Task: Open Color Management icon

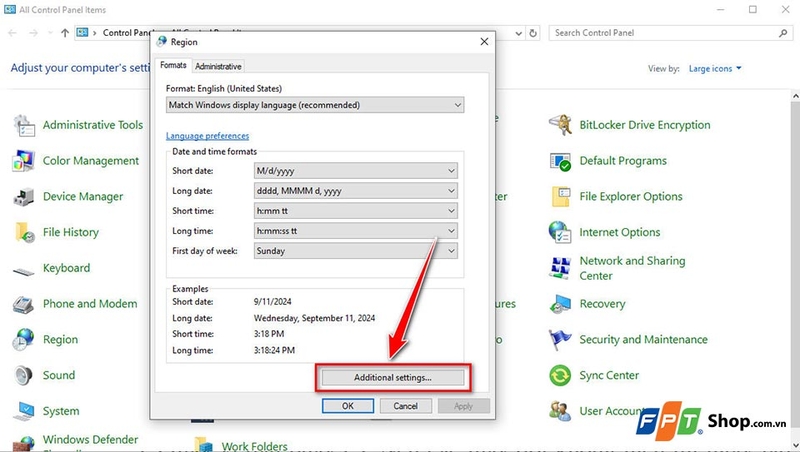Action: (23, 161)
